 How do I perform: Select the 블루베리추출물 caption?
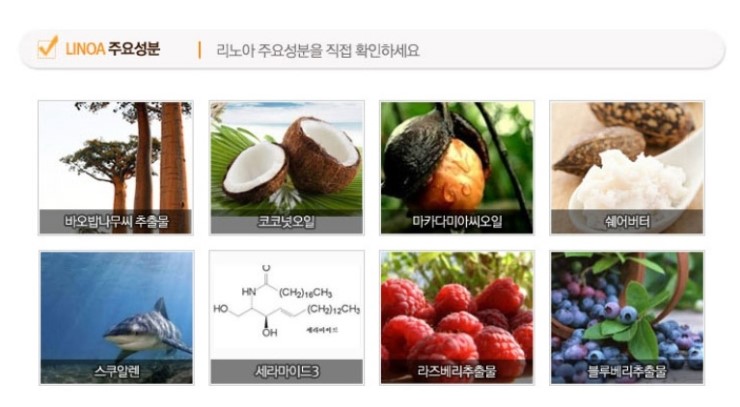pyautogui.click(x=627, y=372)
